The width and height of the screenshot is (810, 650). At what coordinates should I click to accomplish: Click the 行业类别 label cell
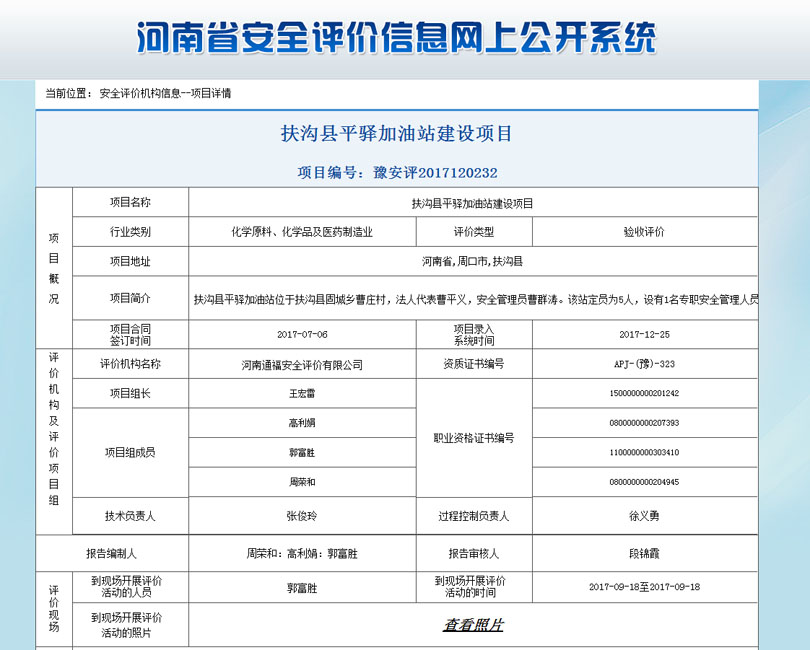click(x=130, y=231)
